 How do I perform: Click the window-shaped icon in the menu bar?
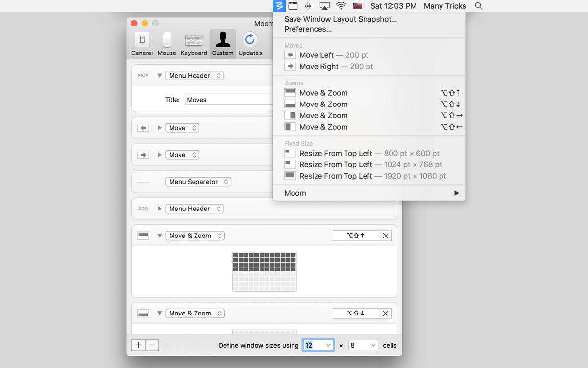click(x=293, y=6)
